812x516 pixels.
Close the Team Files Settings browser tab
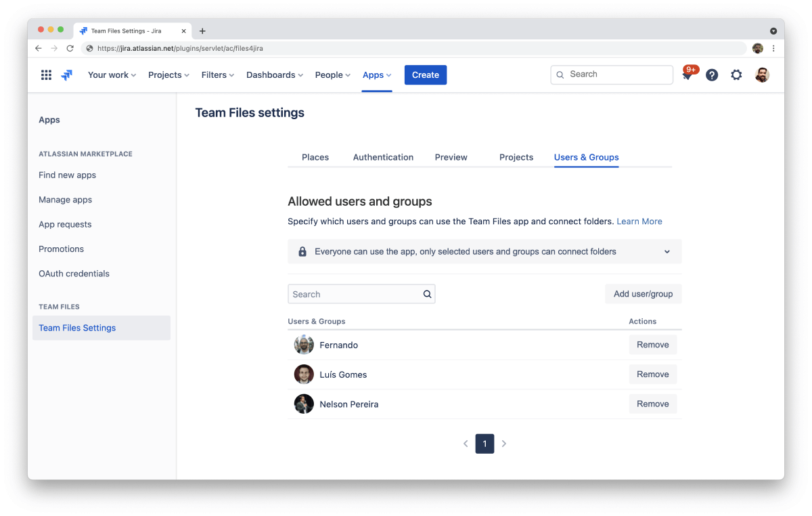(x=184, y=31)
